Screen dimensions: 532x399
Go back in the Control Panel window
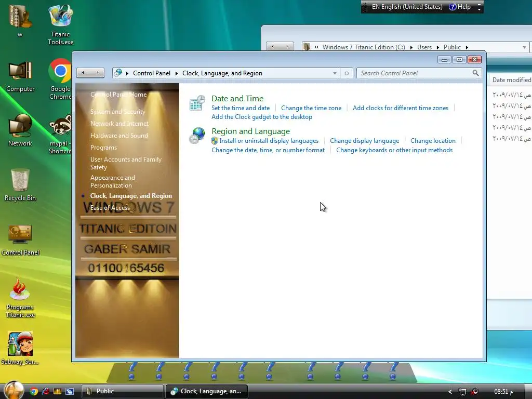coord(84,73)
